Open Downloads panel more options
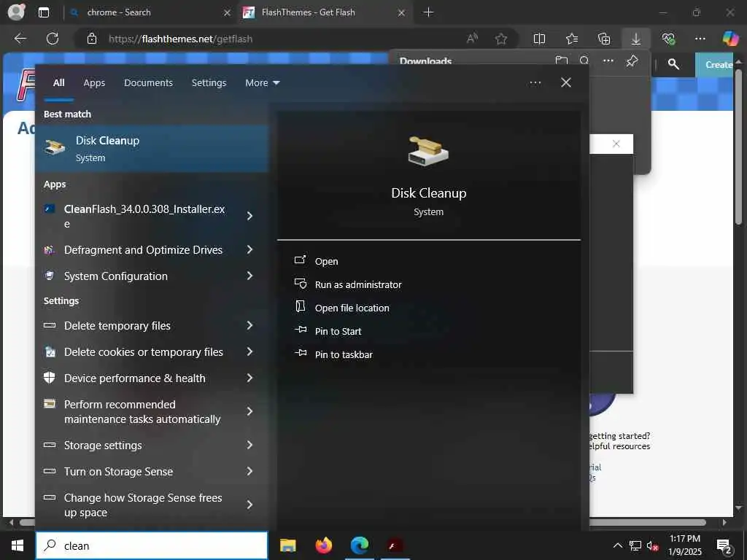Screen dimensions: 747x560 click(608, 61)
